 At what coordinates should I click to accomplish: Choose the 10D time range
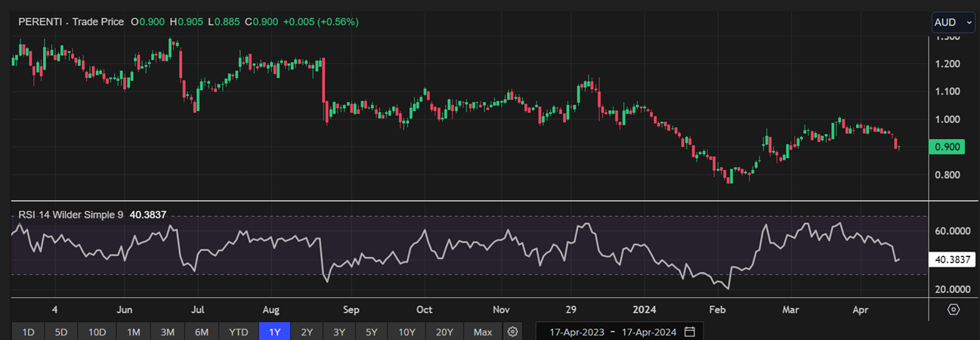[97, 332]
